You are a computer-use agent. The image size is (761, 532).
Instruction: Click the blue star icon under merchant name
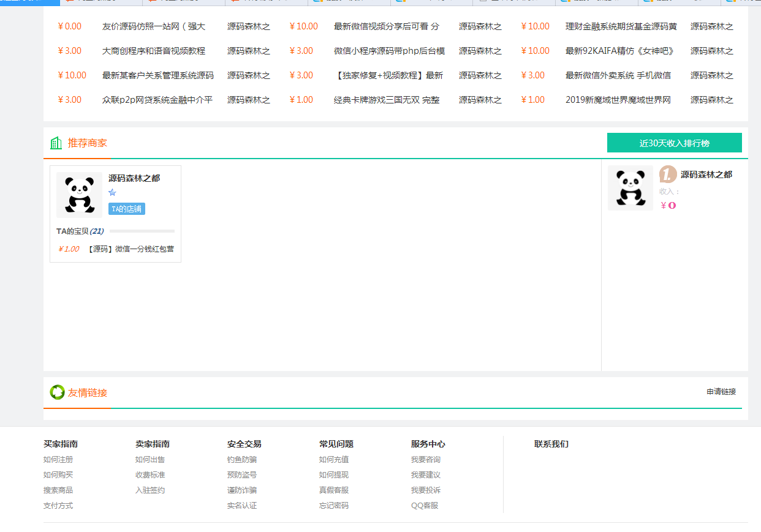pyautogui.click(x=112, y=193)
